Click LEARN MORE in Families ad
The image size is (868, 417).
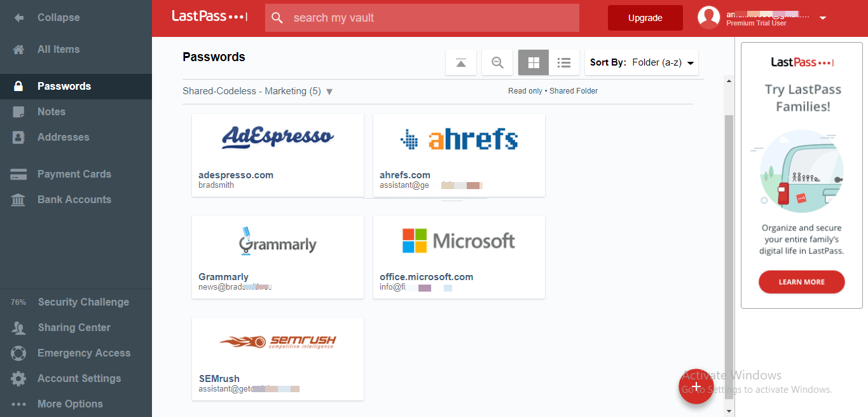(801, 282)
